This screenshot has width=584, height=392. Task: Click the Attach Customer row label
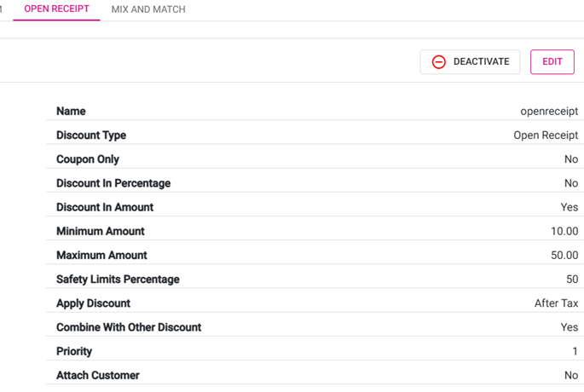coord(98,375)
